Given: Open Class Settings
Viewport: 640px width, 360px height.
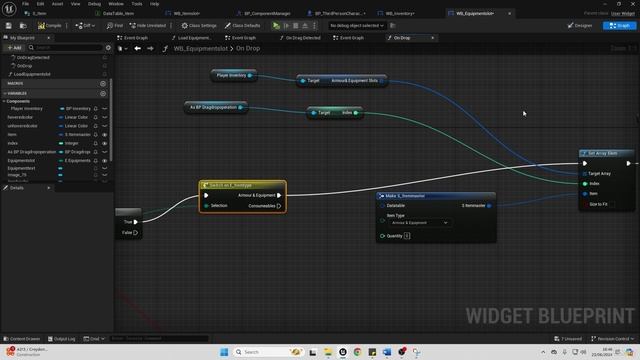Looking at the screenshot, I should [x=199, y=26].
